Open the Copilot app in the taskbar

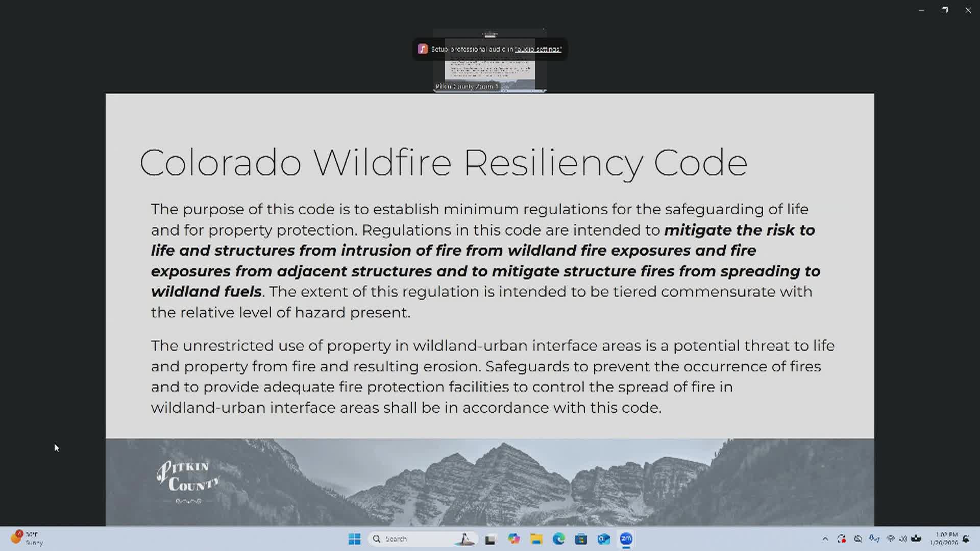tap(513, 539)
